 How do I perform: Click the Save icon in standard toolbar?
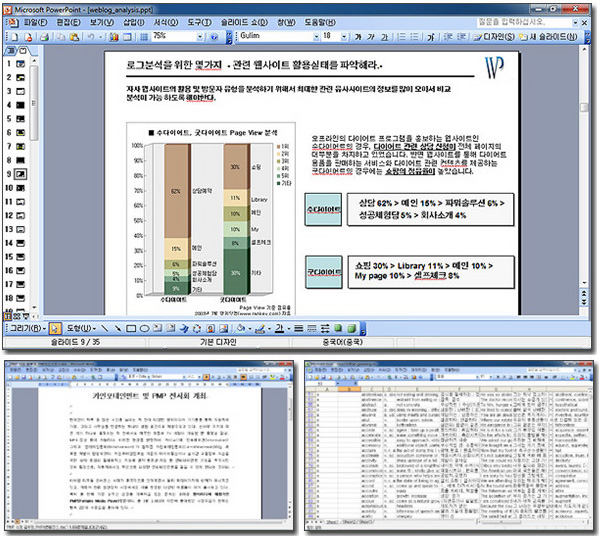pyautogui.click(x=30, y=36)
